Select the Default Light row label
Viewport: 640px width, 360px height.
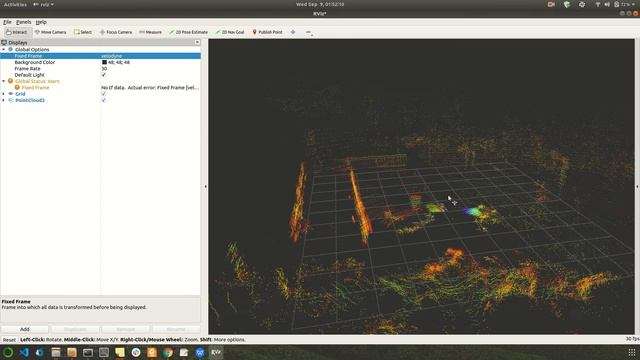point(29,75)
